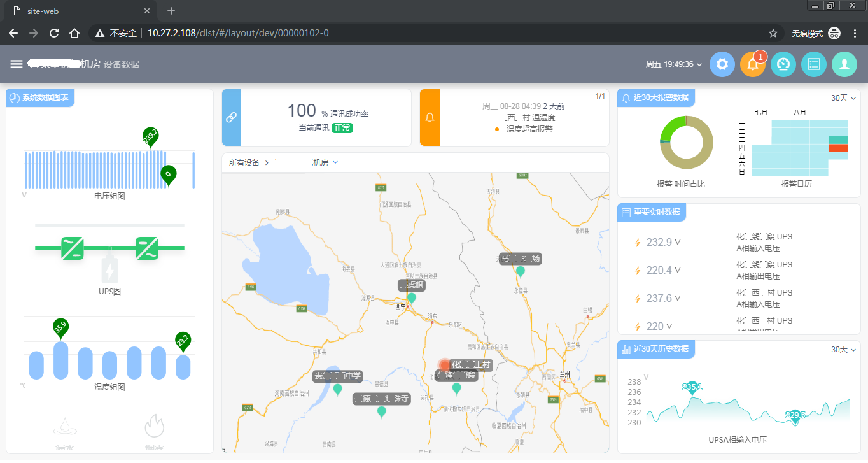Screen dimensions: 868x463
Task: Open the list view icon
Action: [813, 64]
